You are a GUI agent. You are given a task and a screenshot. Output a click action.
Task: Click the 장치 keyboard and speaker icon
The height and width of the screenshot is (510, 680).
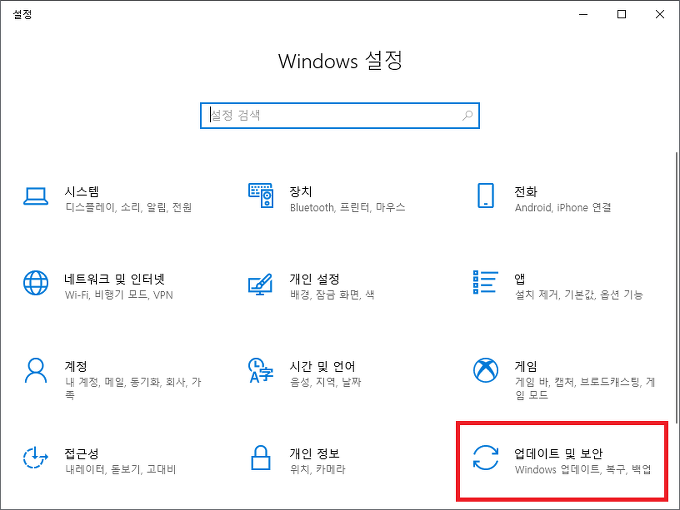[261, 195]
